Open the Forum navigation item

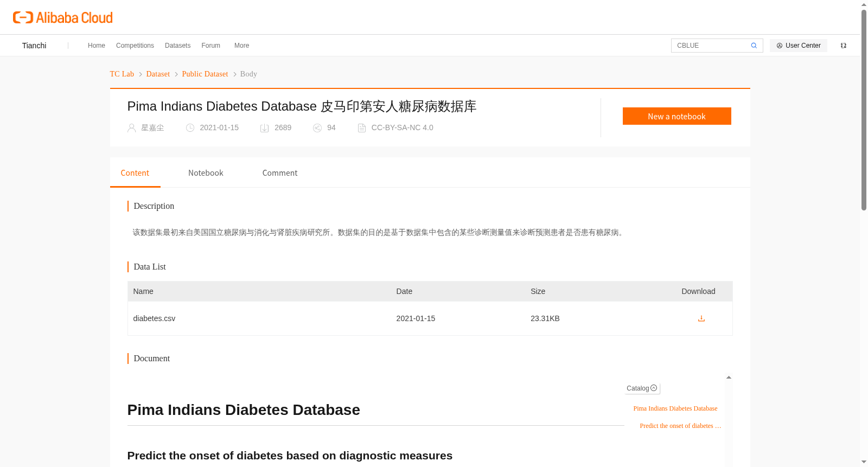coord(211,46)
